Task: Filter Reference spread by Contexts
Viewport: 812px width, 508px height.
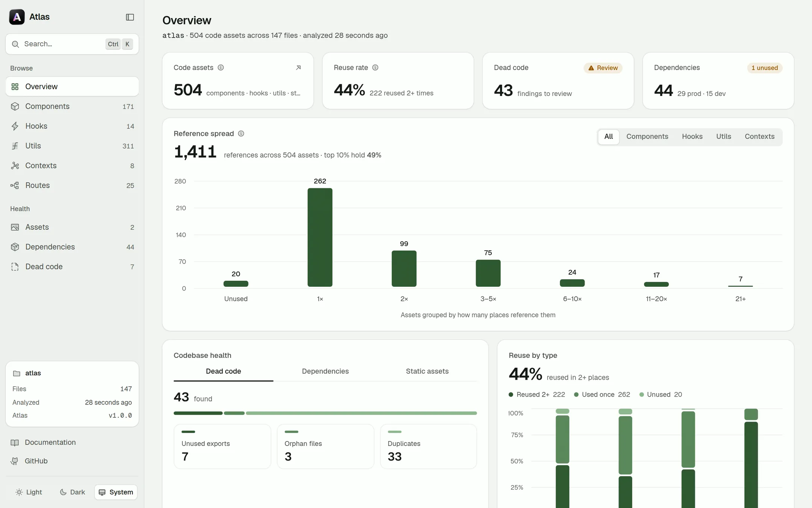Action: [x=760, y=137]
